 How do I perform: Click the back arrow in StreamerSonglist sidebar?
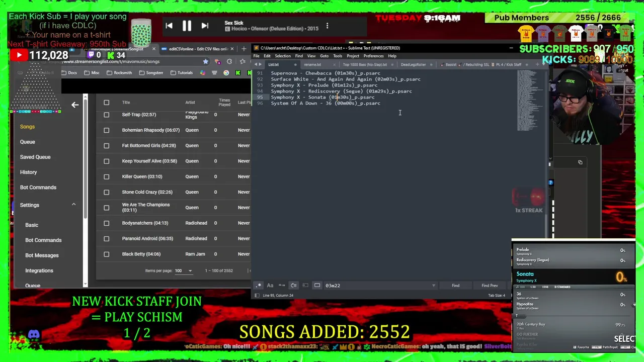[75, 105]
